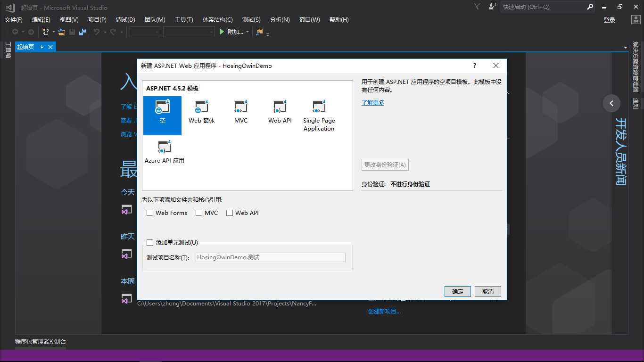Click the 登录 sign-in link

610,20
